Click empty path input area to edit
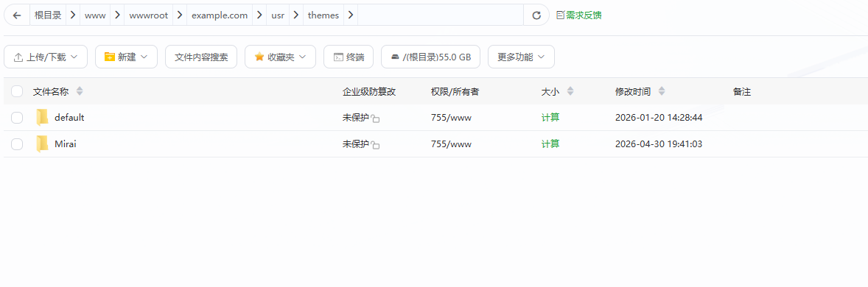 (441, 15)
